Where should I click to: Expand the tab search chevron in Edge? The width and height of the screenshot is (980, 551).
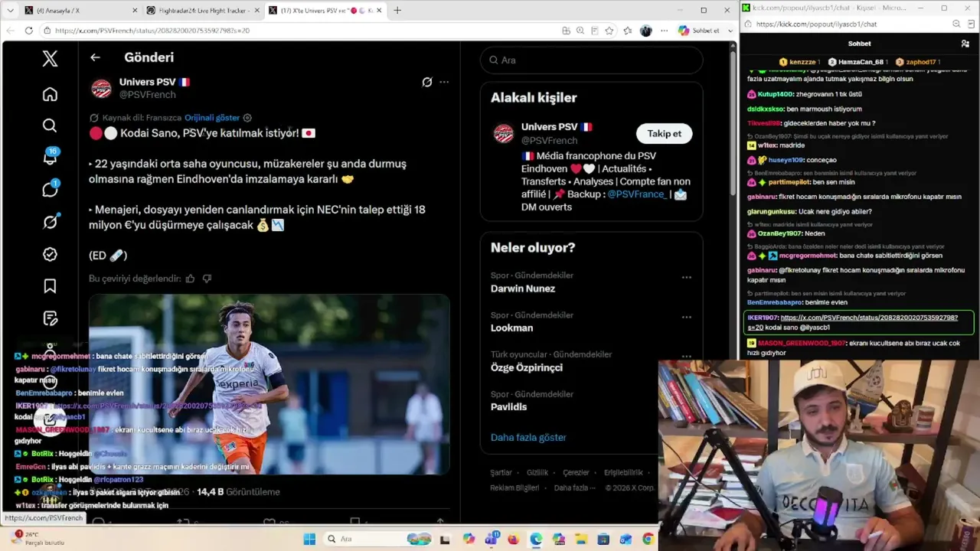point(9,11)
